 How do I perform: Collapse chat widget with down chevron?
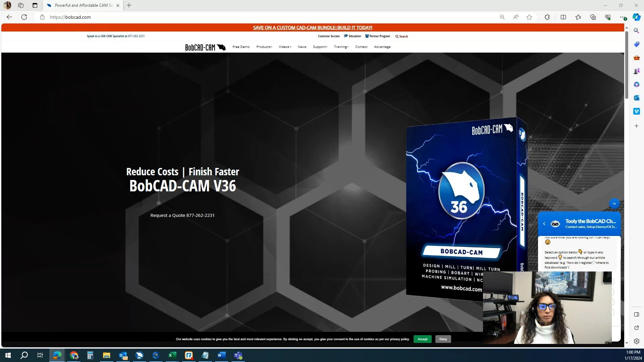click(x=614, y=203)
